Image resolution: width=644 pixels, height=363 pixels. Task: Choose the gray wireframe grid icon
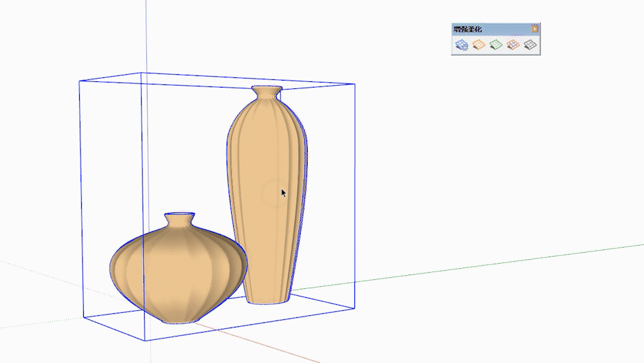tap(529, 44)
